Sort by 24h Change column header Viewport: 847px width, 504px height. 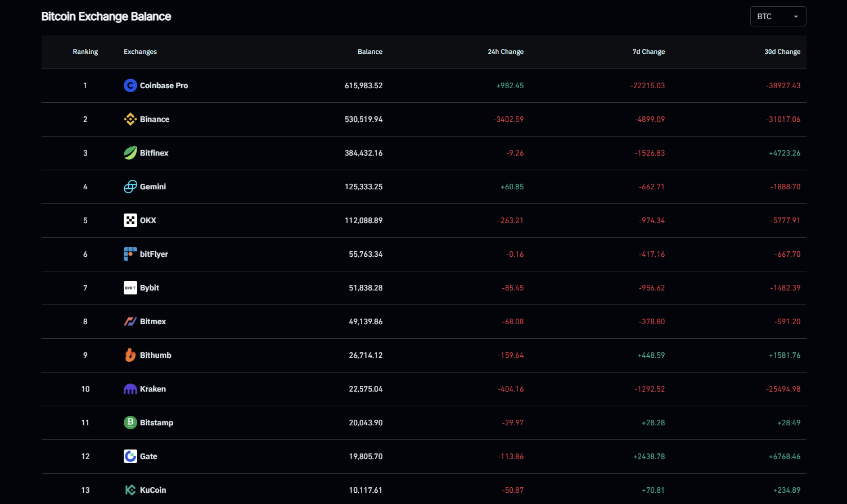pyautogui.click(x=506, y=52)
